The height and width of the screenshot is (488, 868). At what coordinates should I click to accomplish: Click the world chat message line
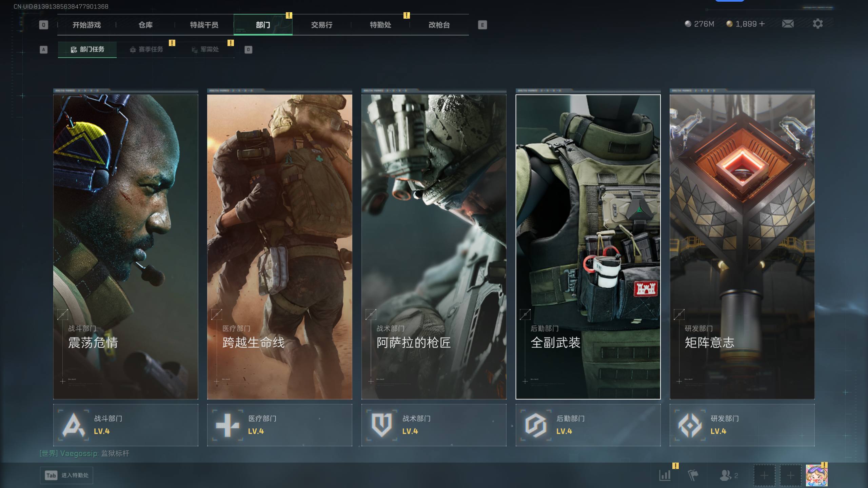pyautogui.click(x=84, y=453)
